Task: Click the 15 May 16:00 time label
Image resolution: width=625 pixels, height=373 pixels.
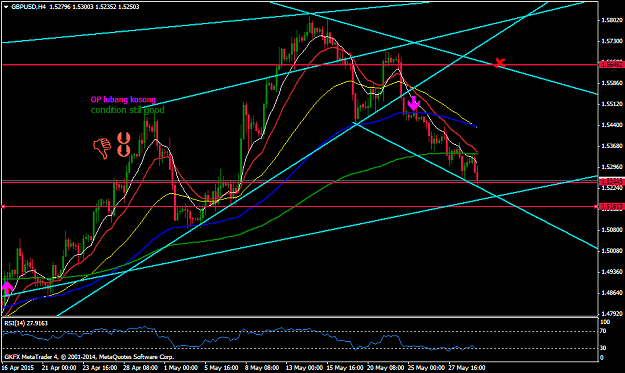Action: 344,367
